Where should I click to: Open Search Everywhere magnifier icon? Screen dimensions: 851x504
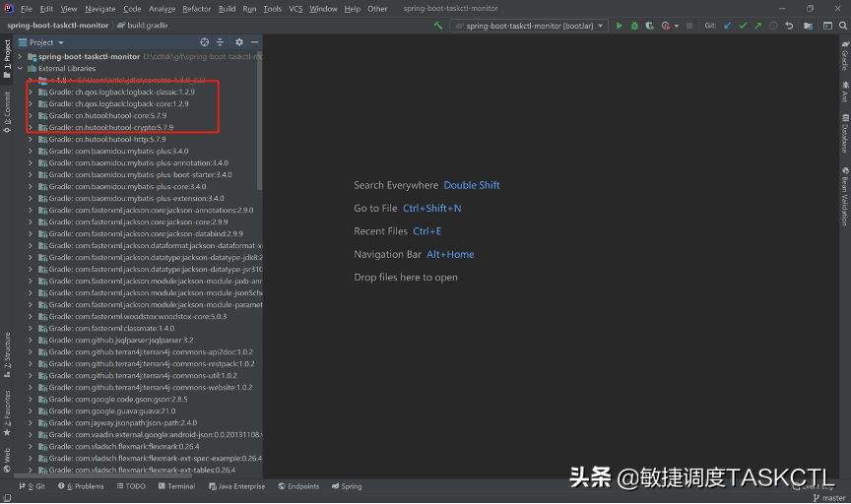pos(843,26)
